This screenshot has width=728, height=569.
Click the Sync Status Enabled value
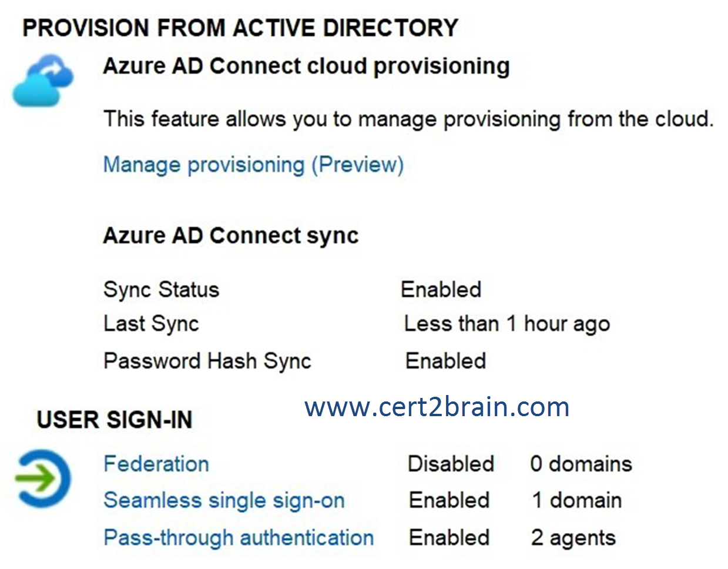pyautogui.click(x=441, y=289)
